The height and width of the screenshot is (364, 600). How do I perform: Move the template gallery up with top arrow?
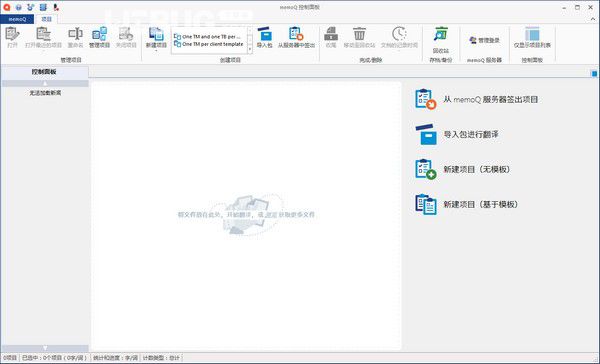coord(250,30)
